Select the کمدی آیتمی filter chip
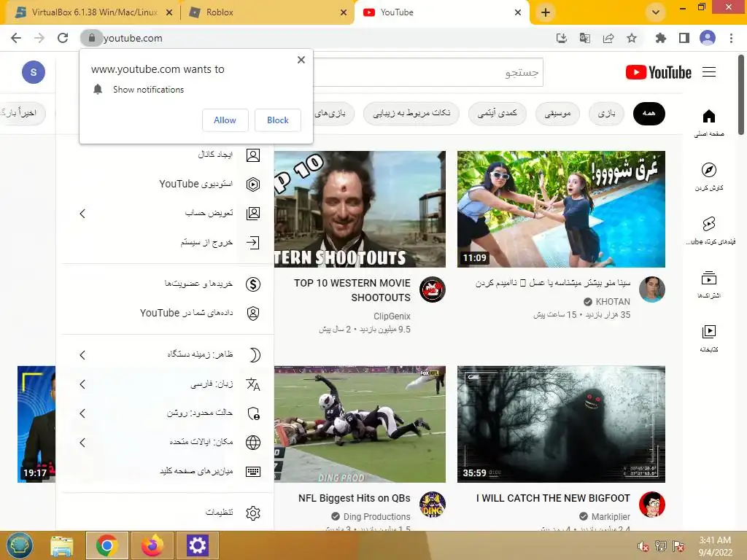This screenshot has height=560, width=747. coord(498,113)
